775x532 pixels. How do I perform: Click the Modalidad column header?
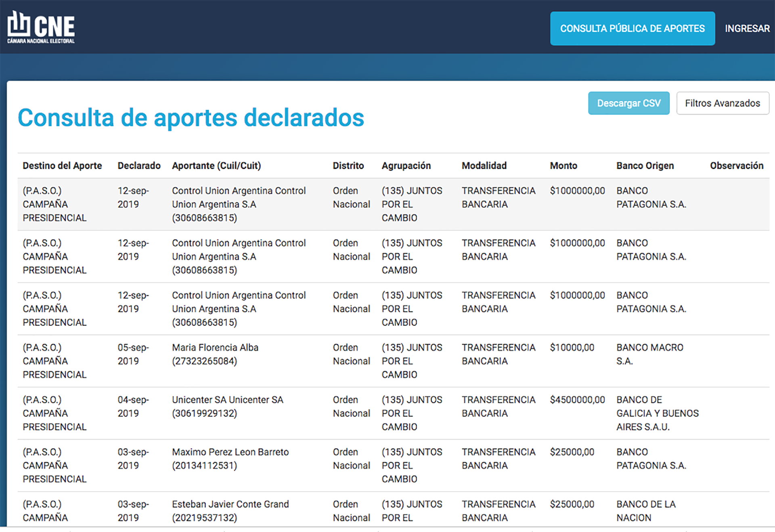pos(484,165)
